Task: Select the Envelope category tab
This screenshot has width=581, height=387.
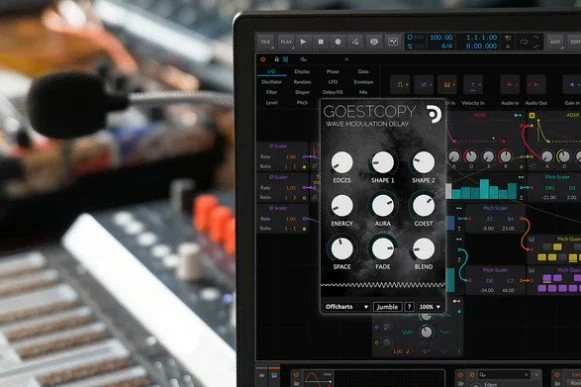Action: [x=363, y=82]
